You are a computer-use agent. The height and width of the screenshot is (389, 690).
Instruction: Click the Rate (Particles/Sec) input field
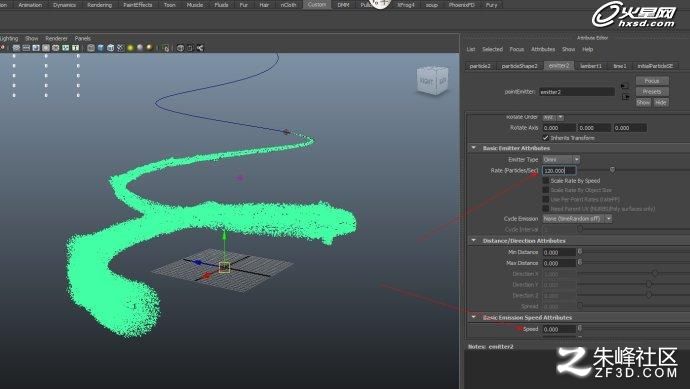pyautogui.click(x=559, y=170)
